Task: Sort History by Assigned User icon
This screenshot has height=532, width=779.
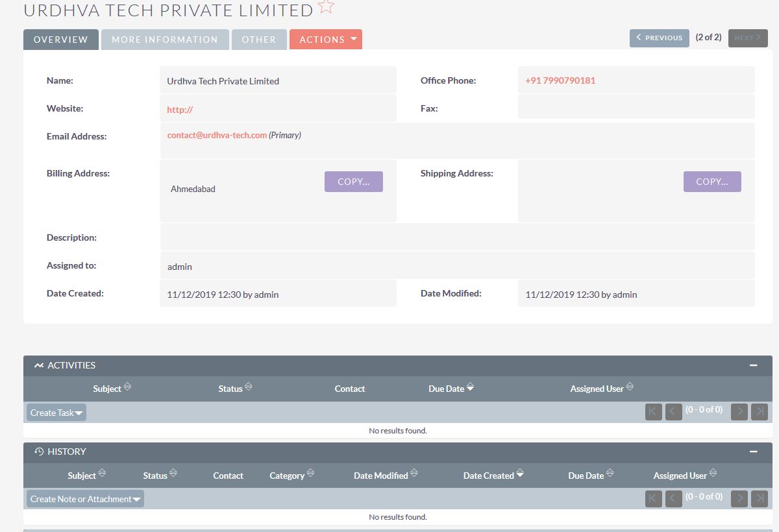Action: point(713,474)
